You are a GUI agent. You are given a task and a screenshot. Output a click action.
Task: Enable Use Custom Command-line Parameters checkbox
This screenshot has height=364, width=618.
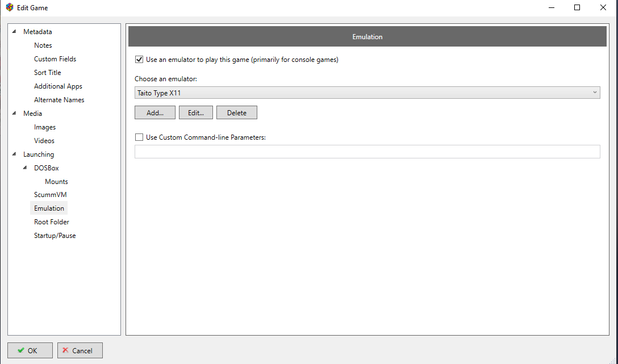tap(139, 137)
